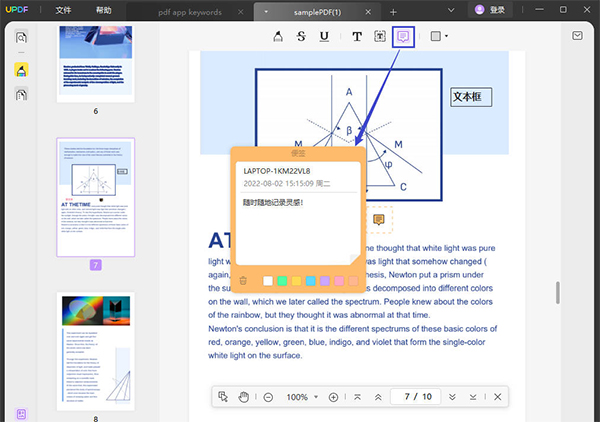
Task: Activate the sticky note tool
Action: click(404, 37)
